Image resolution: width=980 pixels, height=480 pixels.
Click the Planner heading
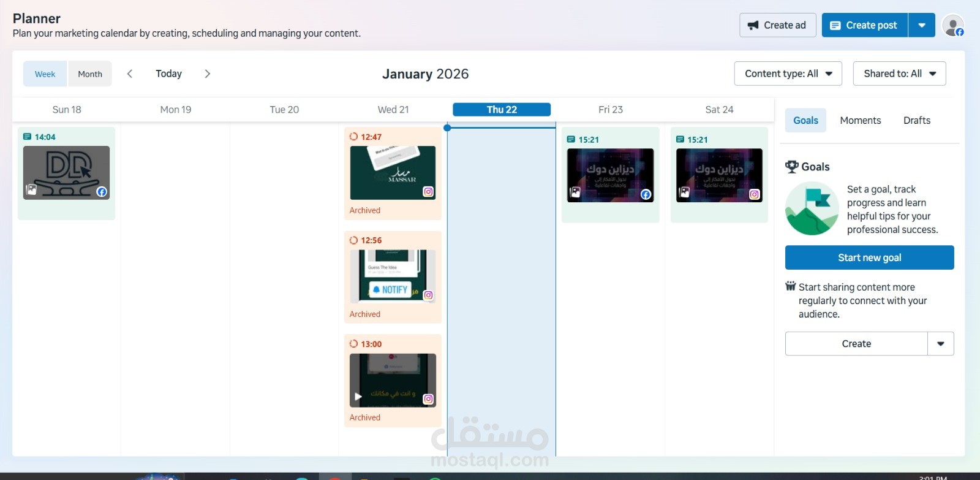(37, 18)
